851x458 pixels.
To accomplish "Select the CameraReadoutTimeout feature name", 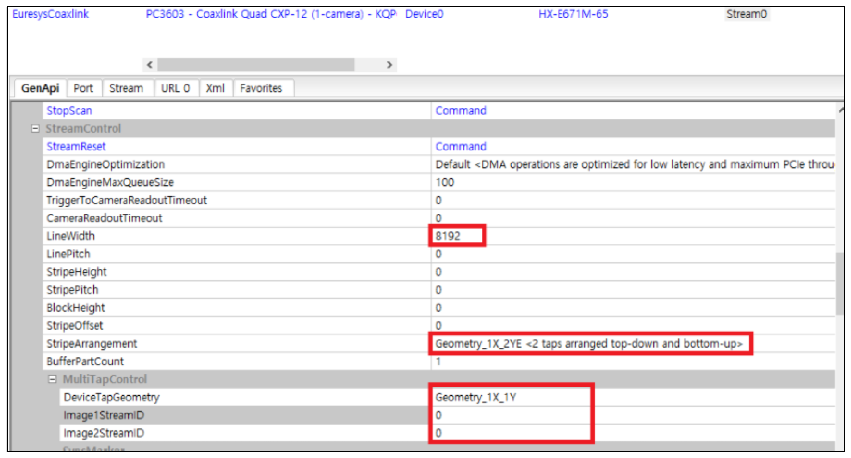I will [x=104, y=218].
